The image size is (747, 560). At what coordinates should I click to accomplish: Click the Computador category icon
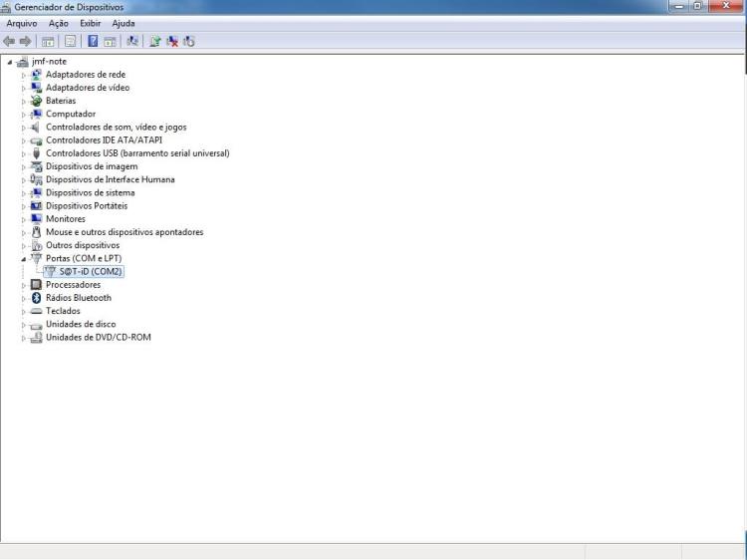[x=36, y=114]
